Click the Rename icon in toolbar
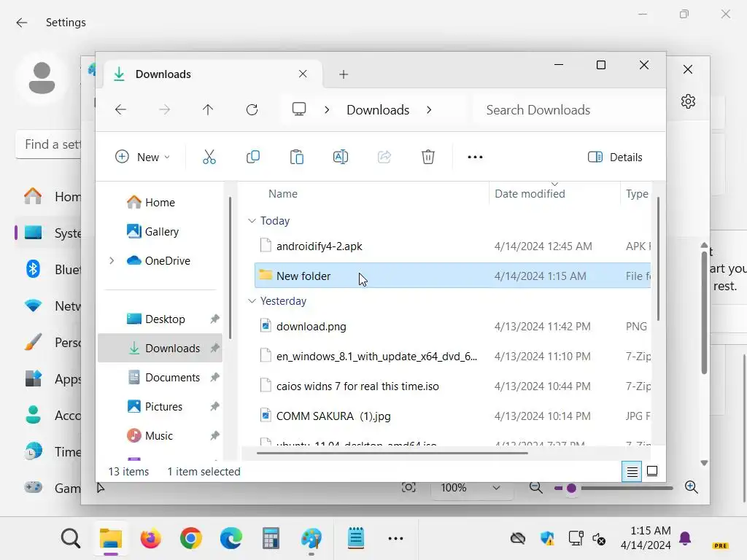 coord(340,157)
